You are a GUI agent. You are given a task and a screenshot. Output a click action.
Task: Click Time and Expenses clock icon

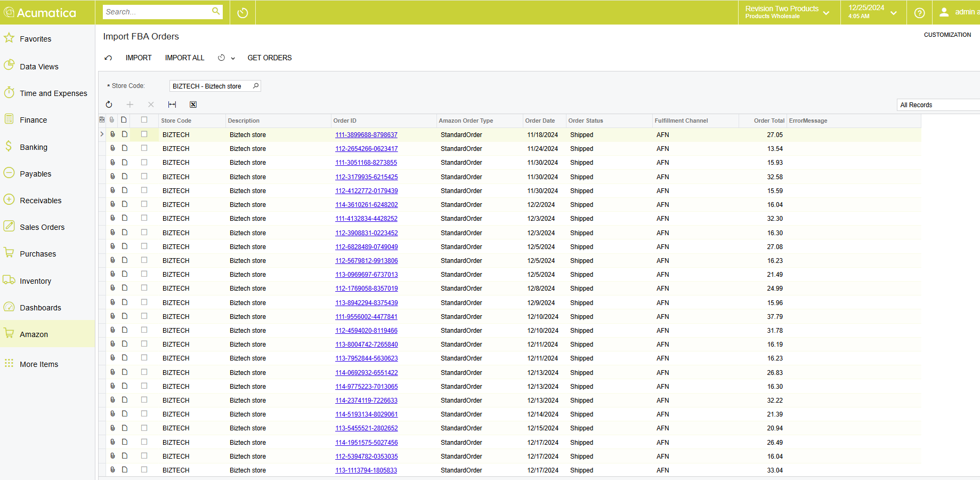point(9,92)
